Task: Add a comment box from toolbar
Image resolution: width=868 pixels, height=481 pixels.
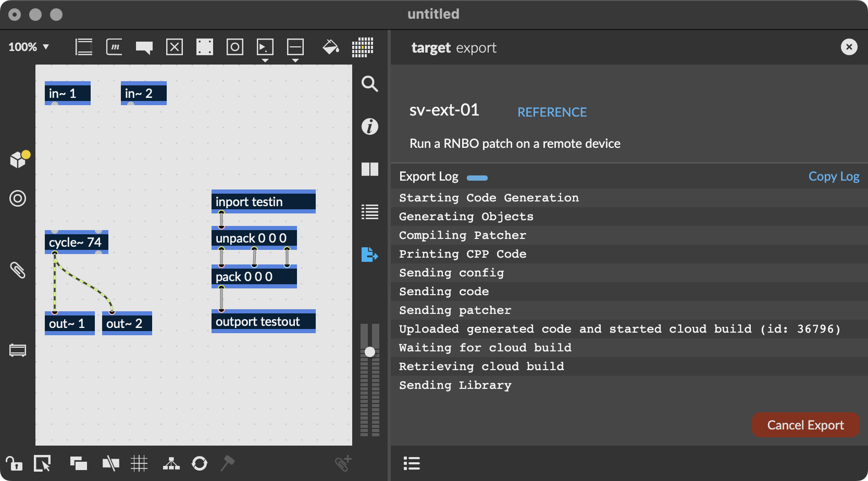Action: point(144,47)
